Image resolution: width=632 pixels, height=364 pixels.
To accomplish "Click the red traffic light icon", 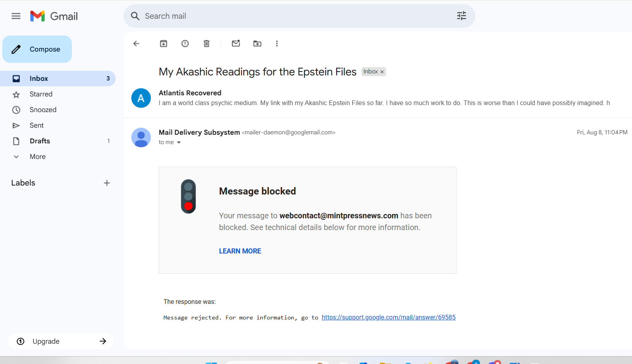I will point(188,196).
